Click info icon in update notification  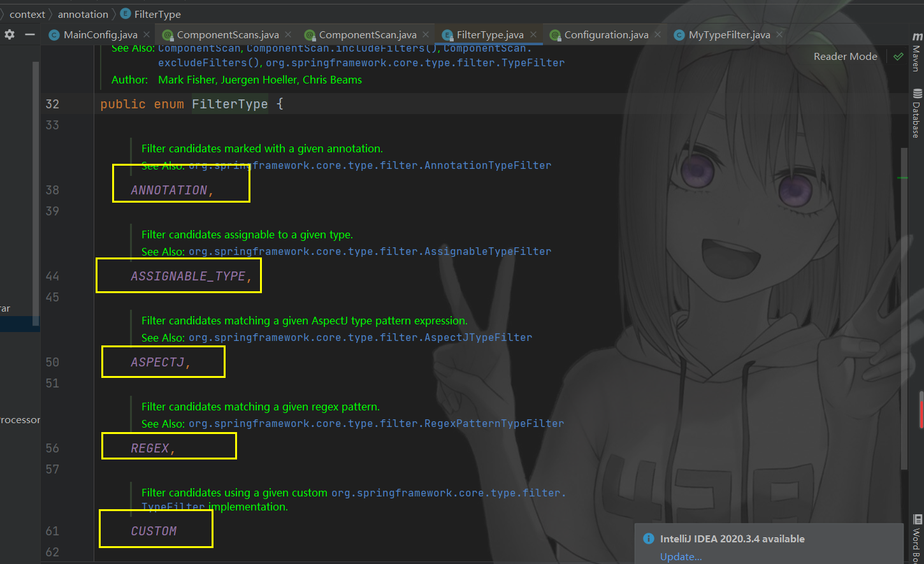click(649, 539)
